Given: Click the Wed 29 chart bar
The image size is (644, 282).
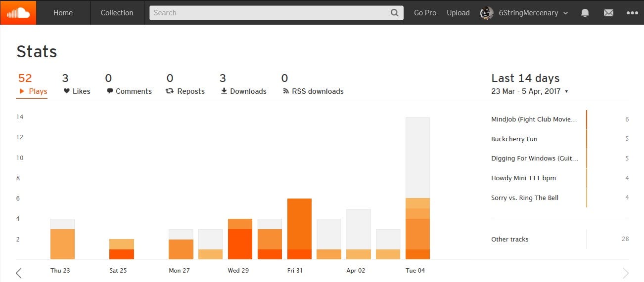Looking at the screenshot, I should [x=240, y=240].
